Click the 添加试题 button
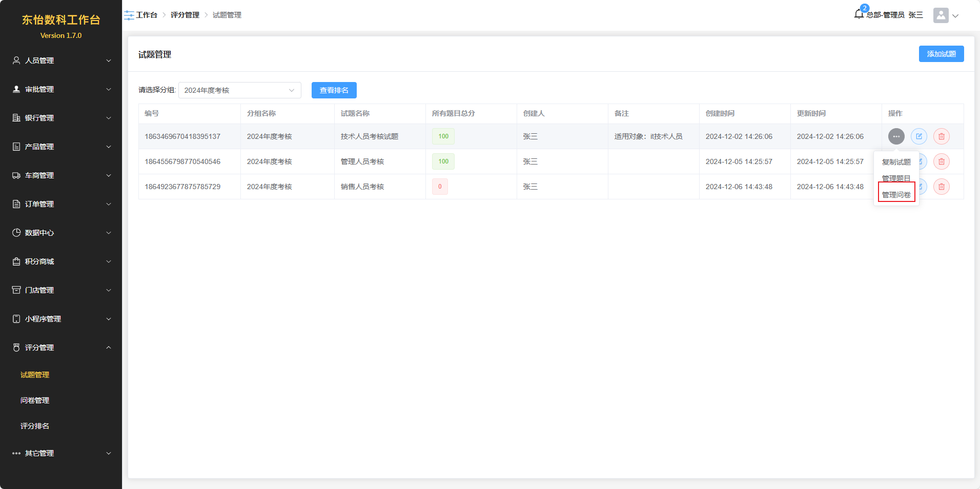 (x=941, y=54)
